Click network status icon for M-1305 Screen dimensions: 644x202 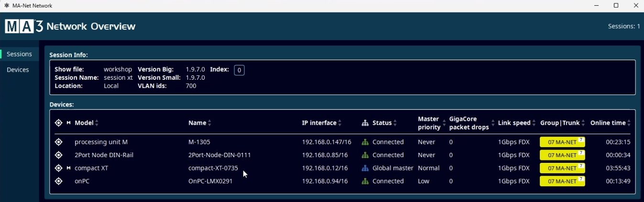[365, 142]
